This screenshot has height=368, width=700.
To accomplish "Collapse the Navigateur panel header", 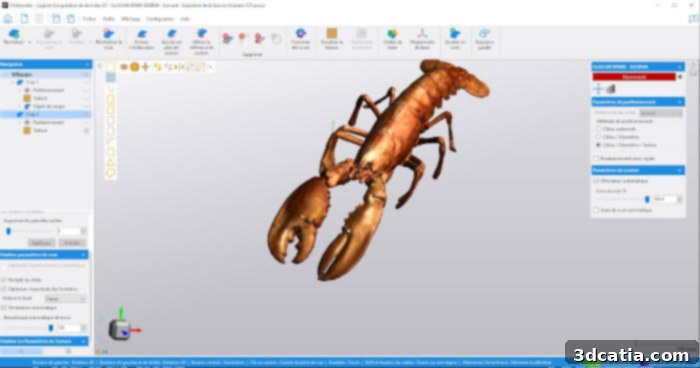I will (87, 64).
